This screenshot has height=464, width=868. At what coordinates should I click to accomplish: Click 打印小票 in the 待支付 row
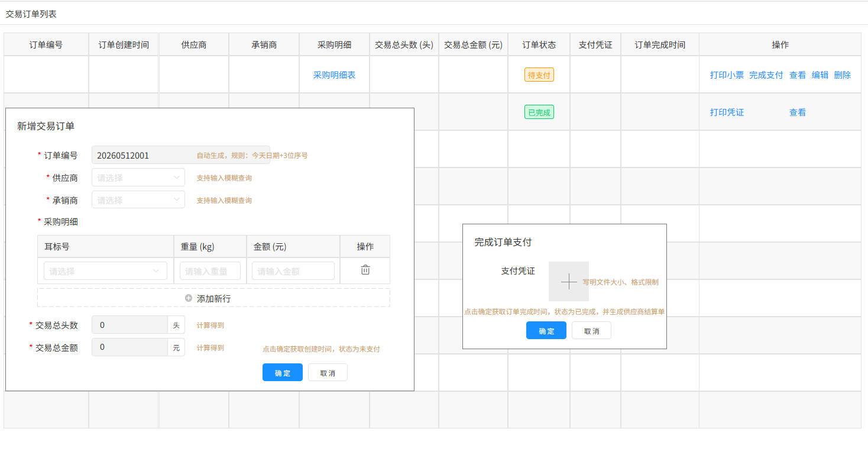point(727,75)
